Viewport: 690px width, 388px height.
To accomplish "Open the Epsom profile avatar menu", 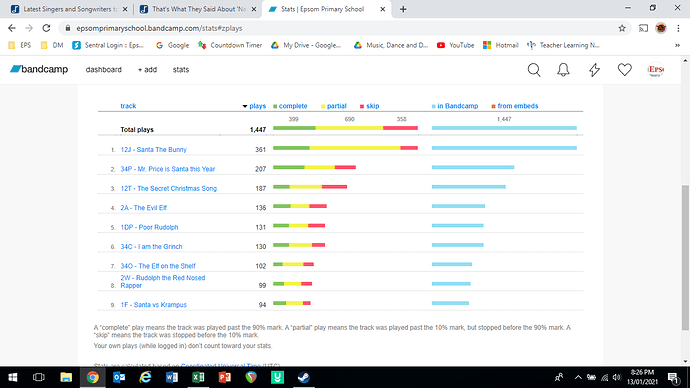I will pyautogui.click(x=656, y=70).
